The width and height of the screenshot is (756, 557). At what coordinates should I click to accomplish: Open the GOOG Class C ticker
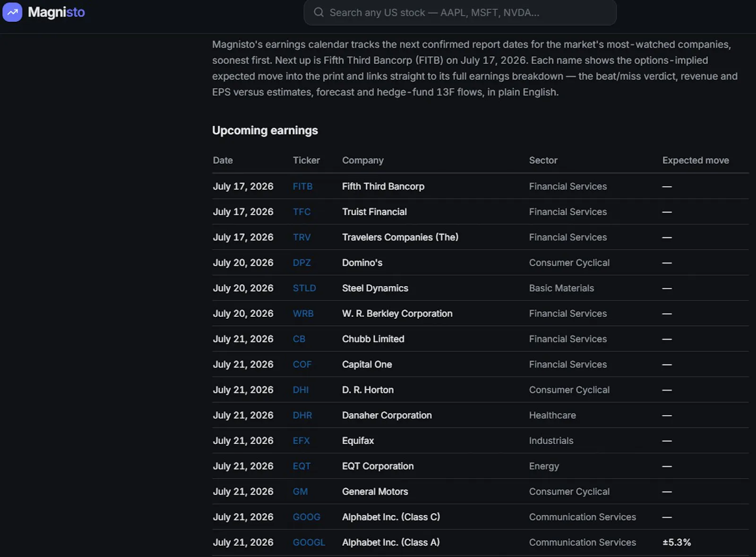[306, 517]
